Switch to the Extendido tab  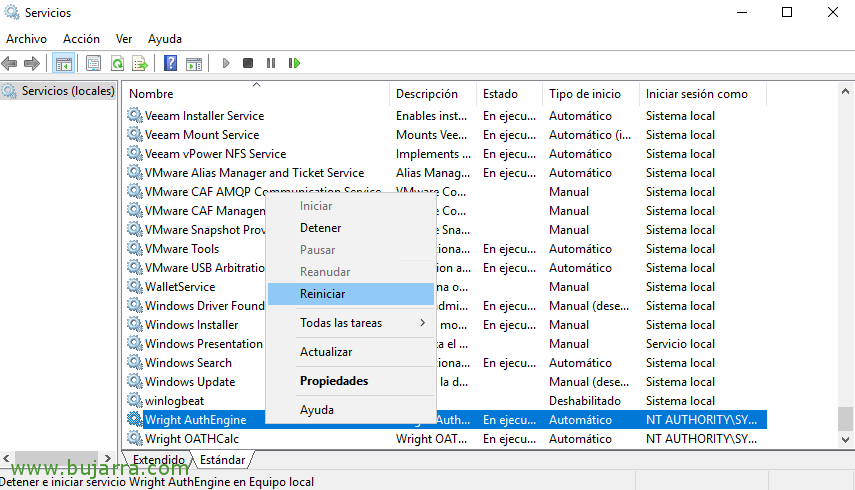click(159, 459)
